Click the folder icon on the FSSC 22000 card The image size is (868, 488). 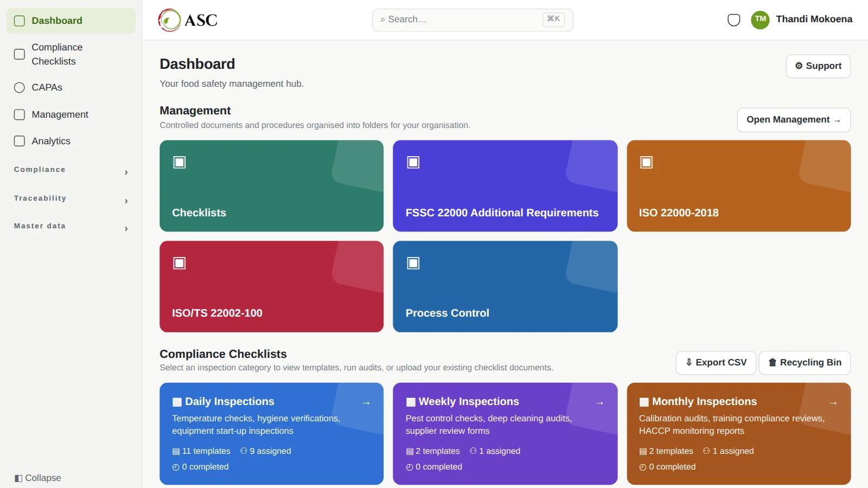coord(413,163)
